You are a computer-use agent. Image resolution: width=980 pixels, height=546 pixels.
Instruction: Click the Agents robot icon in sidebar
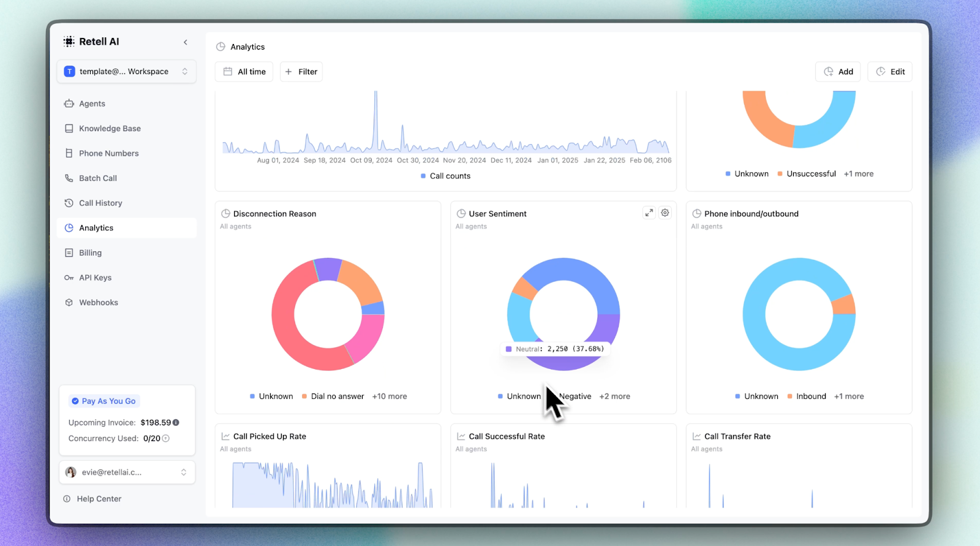[69, 104]
